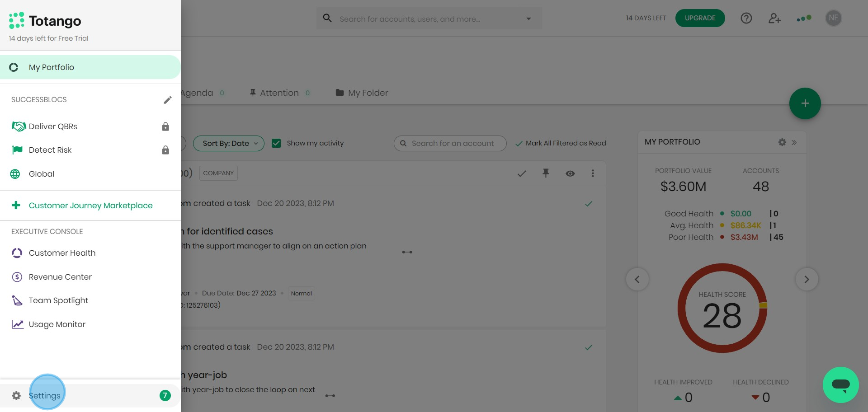868x412 pixels.
Task: Toggle the Show my activity checkbox
Action: tap(276, 143)
